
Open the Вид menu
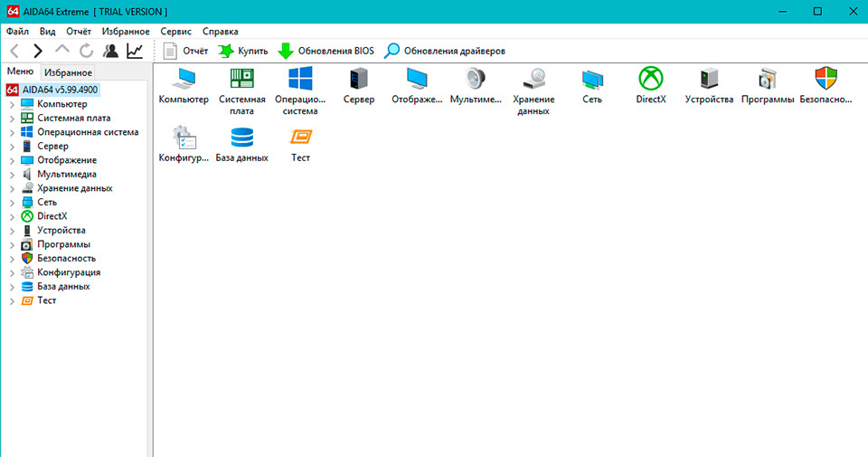48,32
